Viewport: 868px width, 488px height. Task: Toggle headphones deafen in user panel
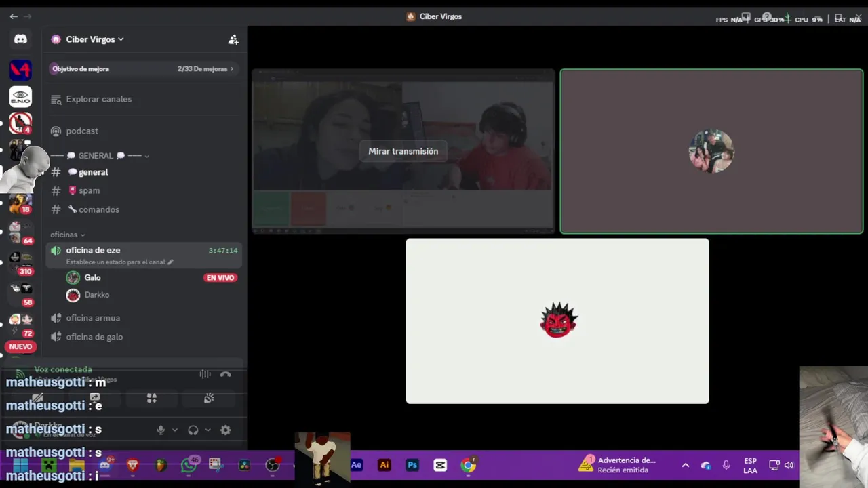193,430
